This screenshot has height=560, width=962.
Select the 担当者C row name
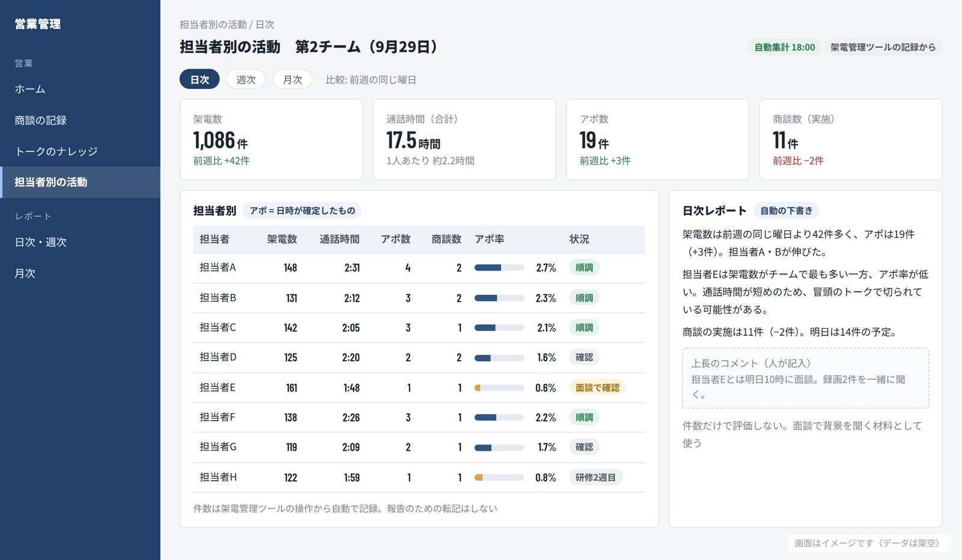click(x=218, y=327)
